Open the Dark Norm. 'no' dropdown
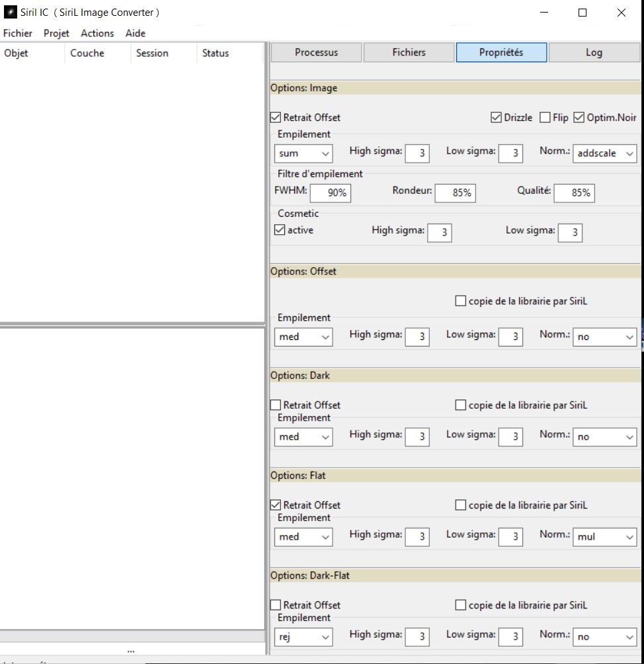Screen dimensions: 644x664 tap(604, 437)
